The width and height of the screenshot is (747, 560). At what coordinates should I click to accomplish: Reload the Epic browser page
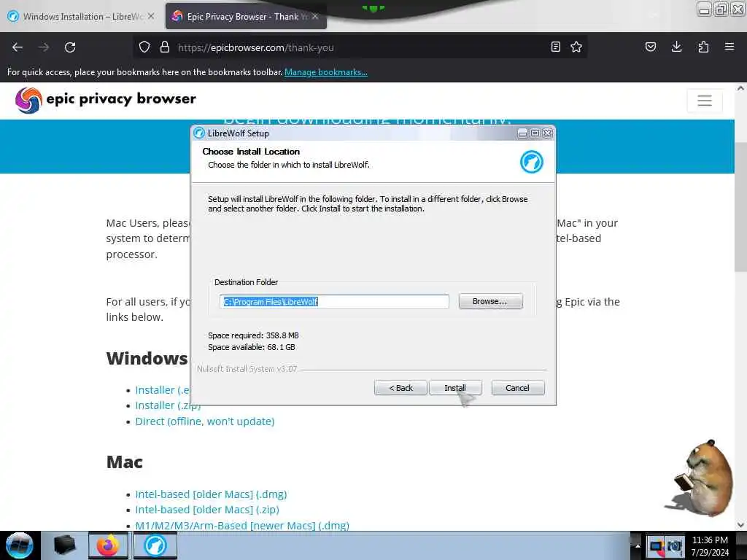70,47
